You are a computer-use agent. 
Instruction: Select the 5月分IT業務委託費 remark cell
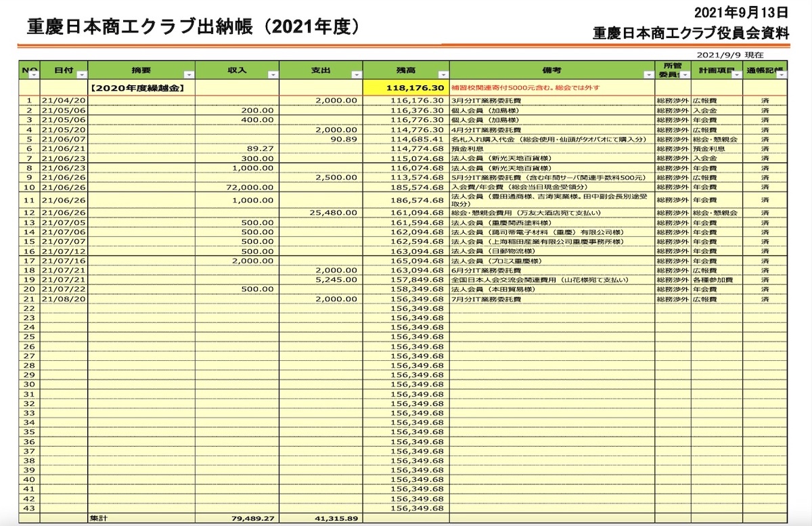coord(551,177)
